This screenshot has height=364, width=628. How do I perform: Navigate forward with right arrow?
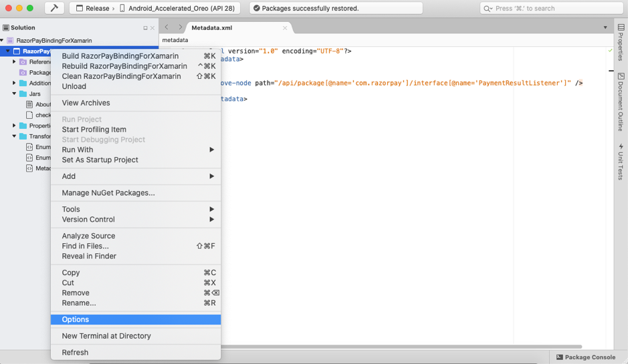180,27
